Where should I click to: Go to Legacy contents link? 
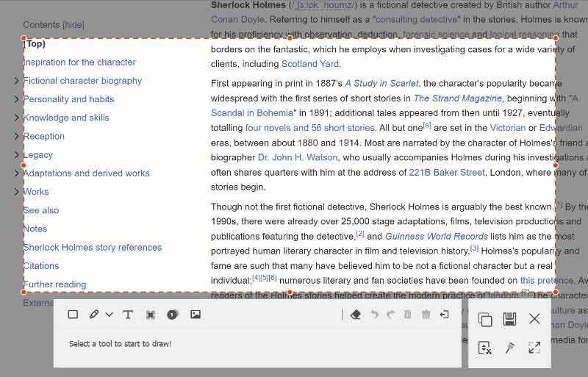(x=38, y=154)
